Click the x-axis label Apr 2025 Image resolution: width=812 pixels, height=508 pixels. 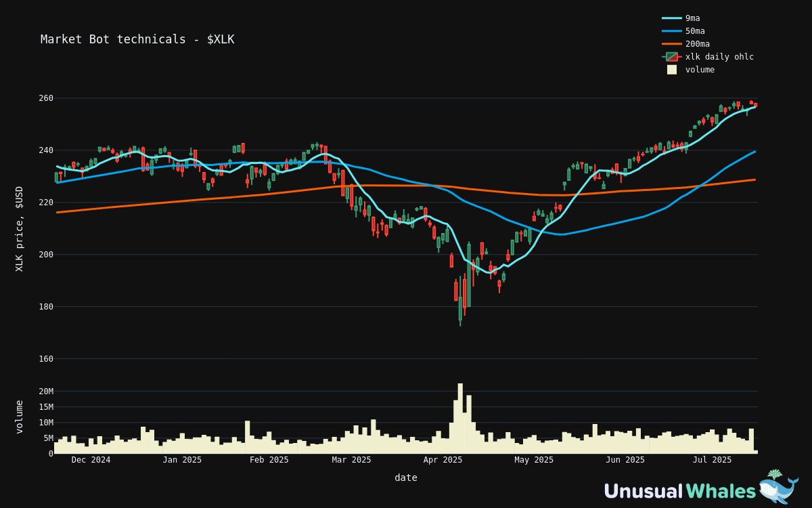click(443, 460)
